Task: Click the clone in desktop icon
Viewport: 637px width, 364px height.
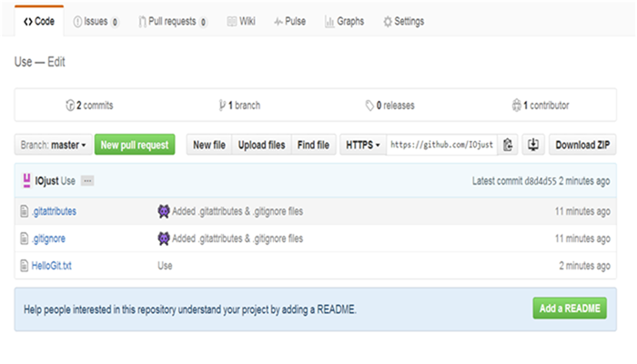Action: tap(533, 145)
